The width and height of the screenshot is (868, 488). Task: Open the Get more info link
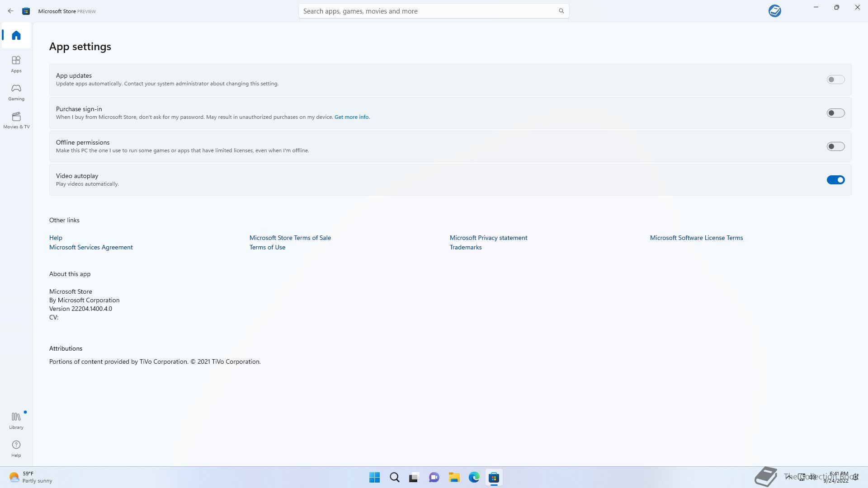(x=352, y=117)
